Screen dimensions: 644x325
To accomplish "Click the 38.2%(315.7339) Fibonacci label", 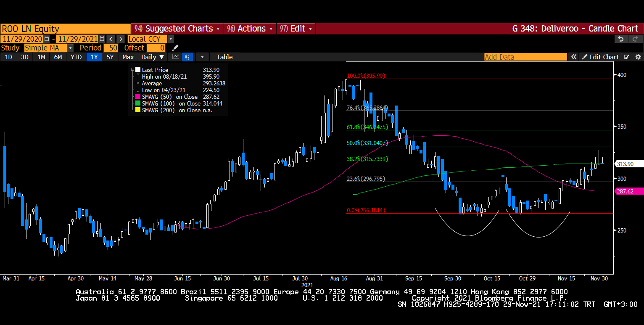I will click(367, 159).
